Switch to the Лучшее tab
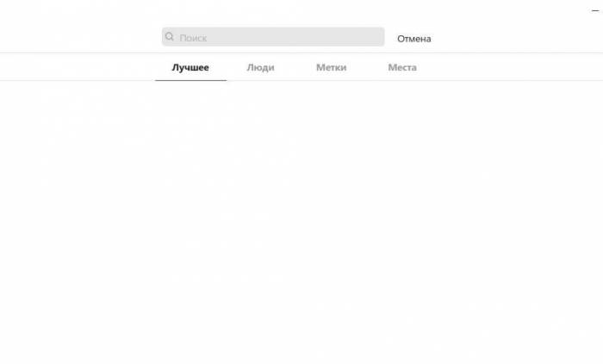603x364 pixels. 190,68
